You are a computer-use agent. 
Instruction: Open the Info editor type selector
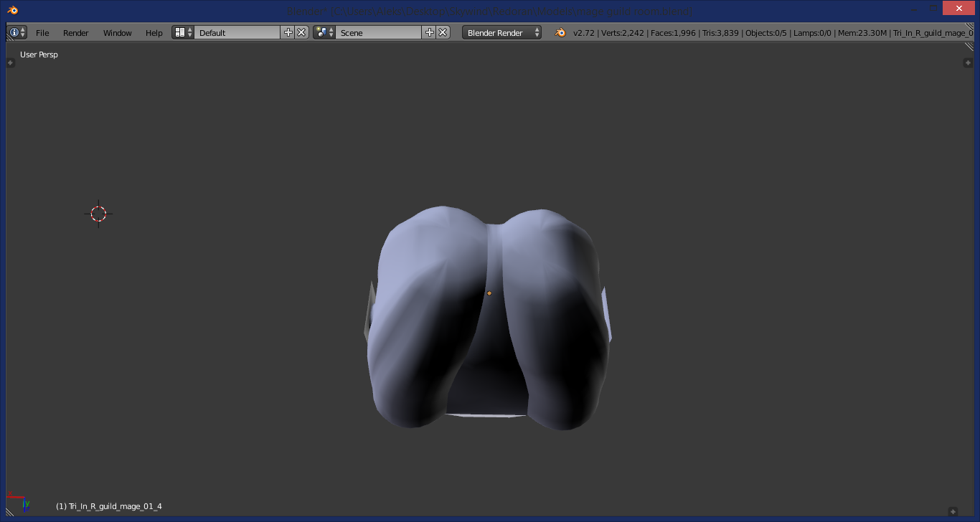tap(17, 32)
